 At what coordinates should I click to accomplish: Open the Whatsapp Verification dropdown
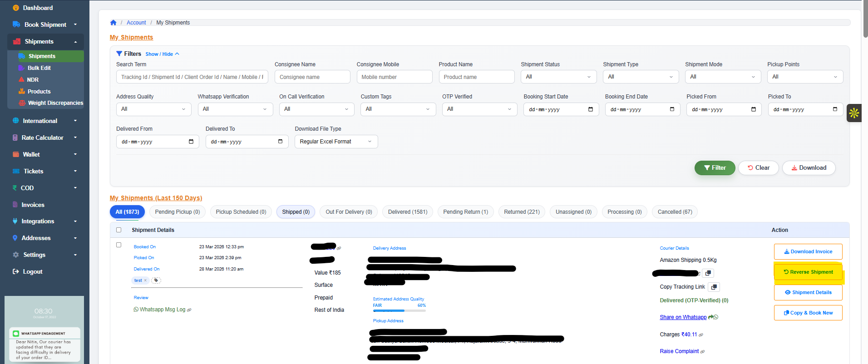pyautogui.click(x=235, y=109)
